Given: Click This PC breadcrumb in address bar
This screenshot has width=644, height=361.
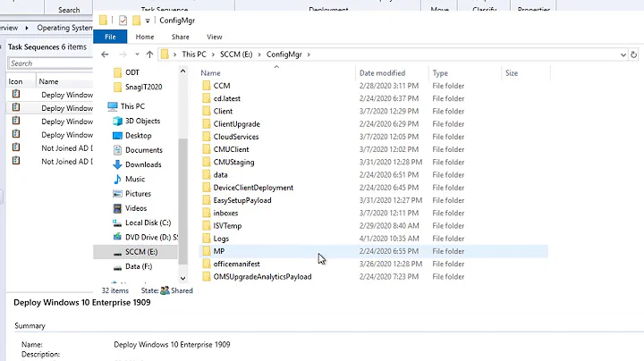Looking at the screenshot, I should [194, 55].
